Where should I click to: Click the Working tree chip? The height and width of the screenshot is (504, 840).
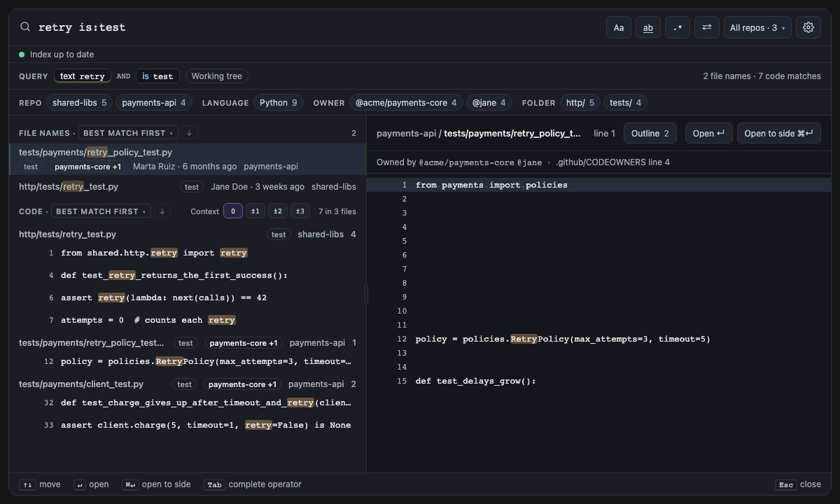[216, 76]
